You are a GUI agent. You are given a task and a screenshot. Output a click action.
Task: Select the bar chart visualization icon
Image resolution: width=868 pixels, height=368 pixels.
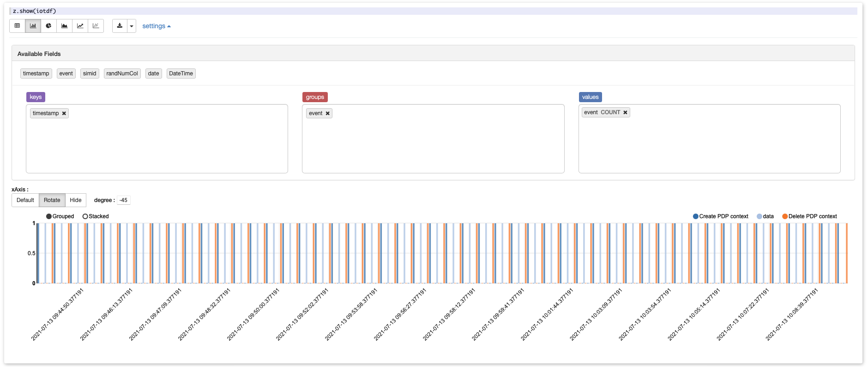pos(33,26)
